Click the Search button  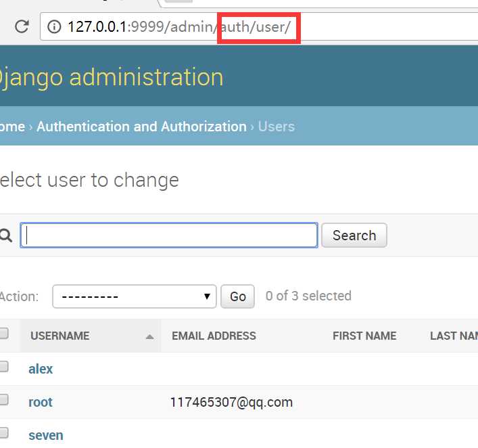pyautogui.click(x=354, y=236)
